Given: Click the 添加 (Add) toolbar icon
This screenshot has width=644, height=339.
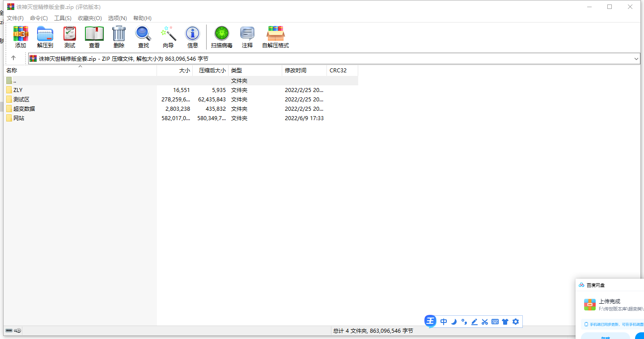Looking at the screenshot, I should tap(21, 37).
